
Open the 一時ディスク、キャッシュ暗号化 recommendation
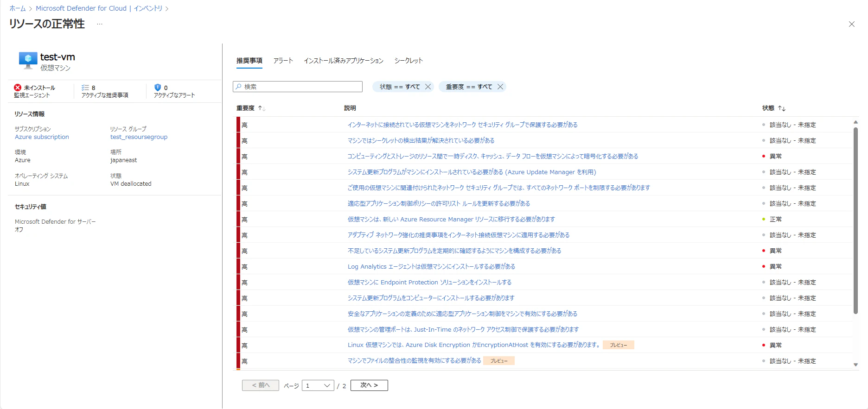click(493, 156)
